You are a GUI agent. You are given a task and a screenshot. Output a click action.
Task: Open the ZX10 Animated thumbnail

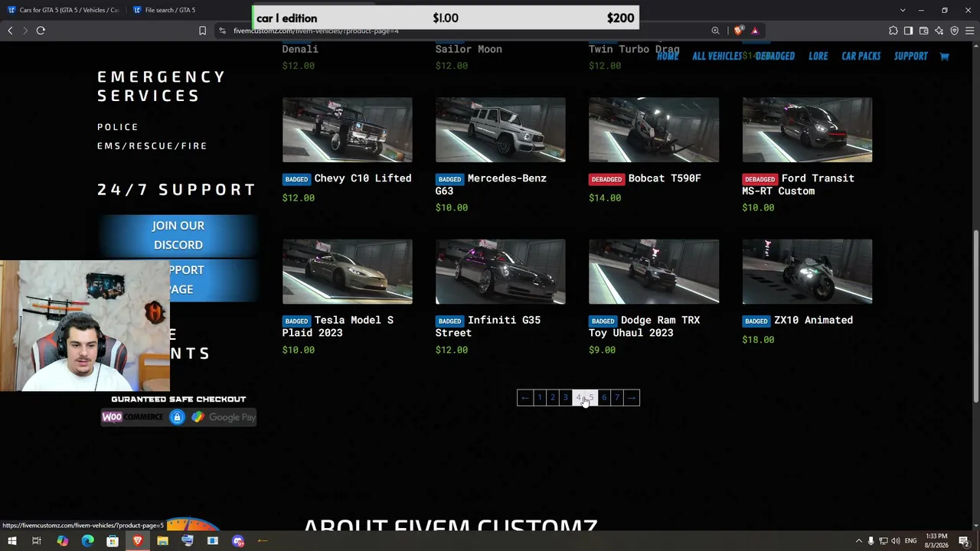coord(807,272)
